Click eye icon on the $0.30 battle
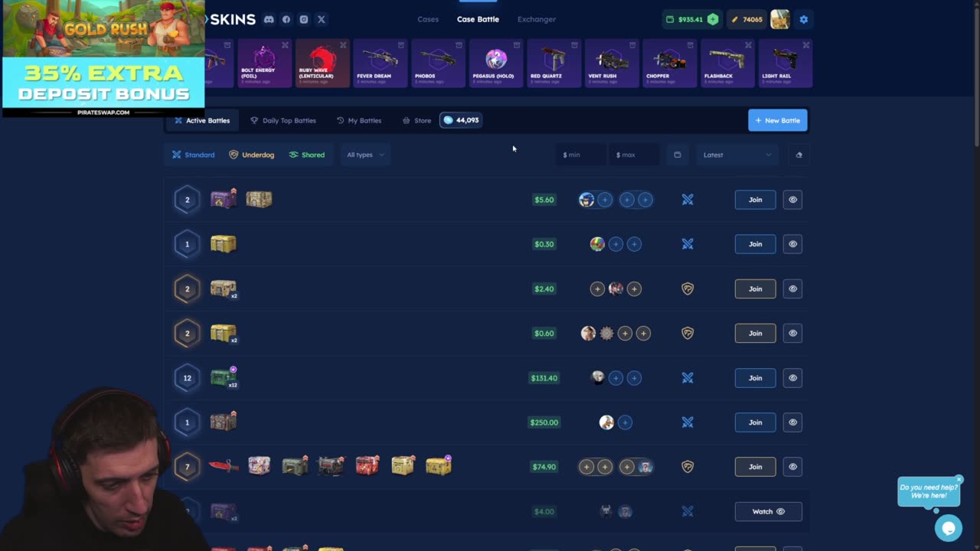 (x=792, y=244)
